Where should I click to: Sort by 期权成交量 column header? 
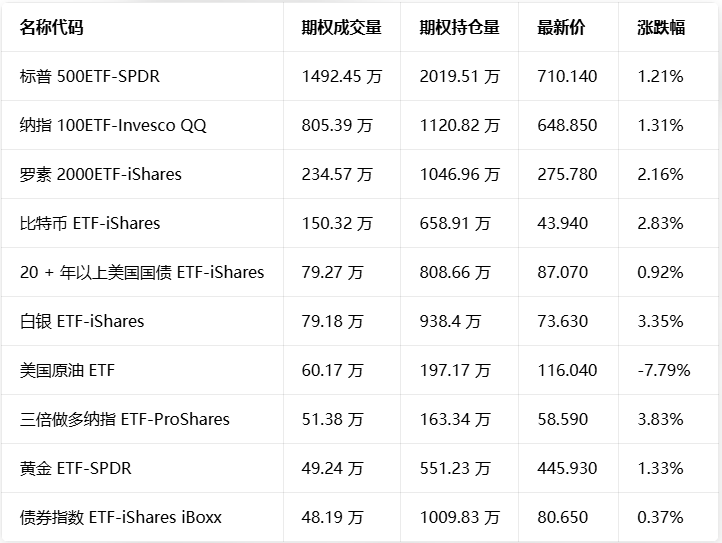tap(341, 28)
